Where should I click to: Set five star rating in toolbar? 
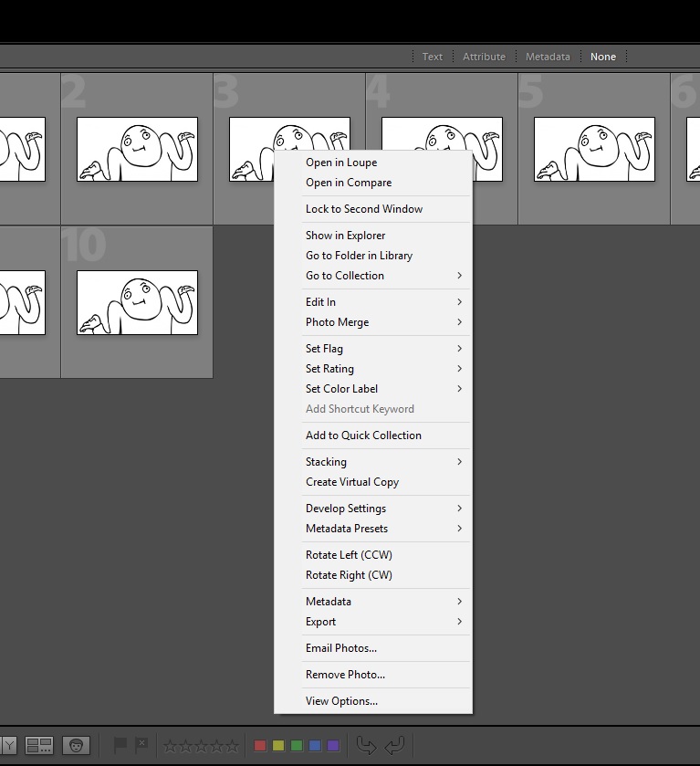point(232,746)
